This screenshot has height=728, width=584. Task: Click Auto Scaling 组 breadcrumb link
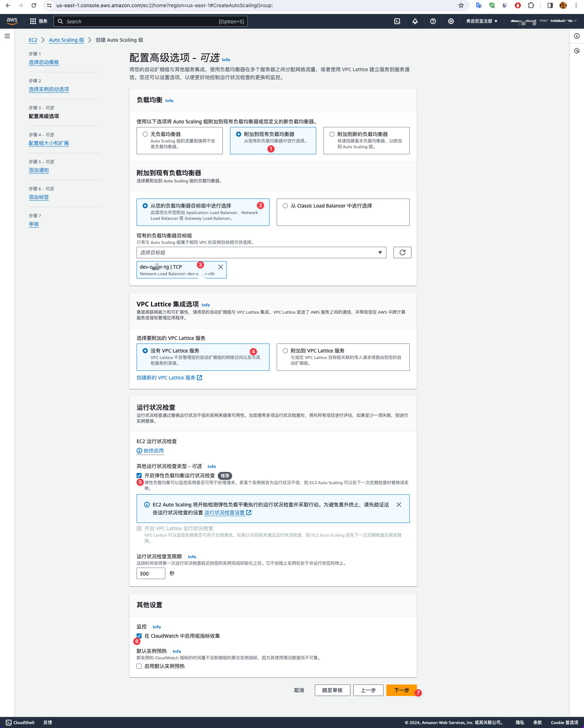point(66,40)
